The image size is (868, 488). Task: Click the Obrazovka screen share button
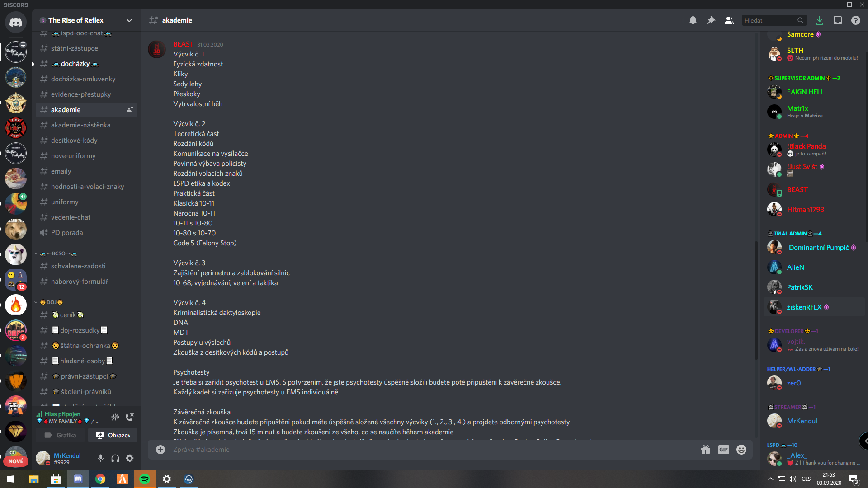(x=113, y=435)
